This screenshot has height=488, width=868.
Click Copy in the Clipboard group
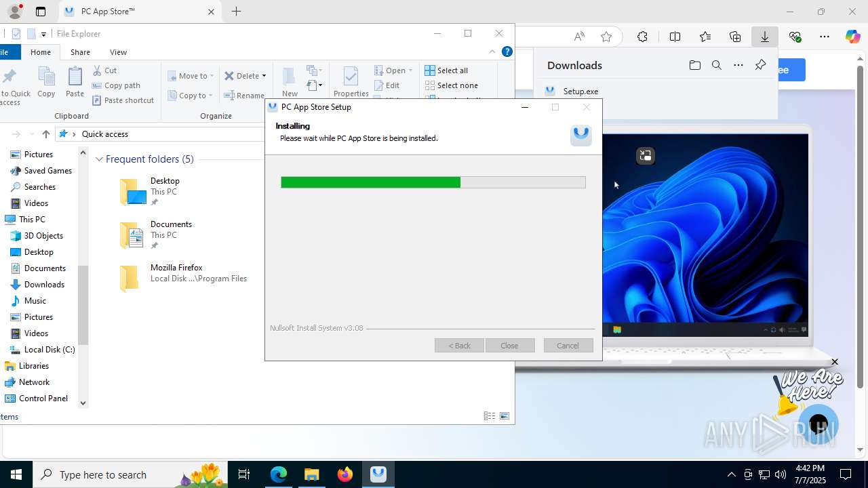46,82
